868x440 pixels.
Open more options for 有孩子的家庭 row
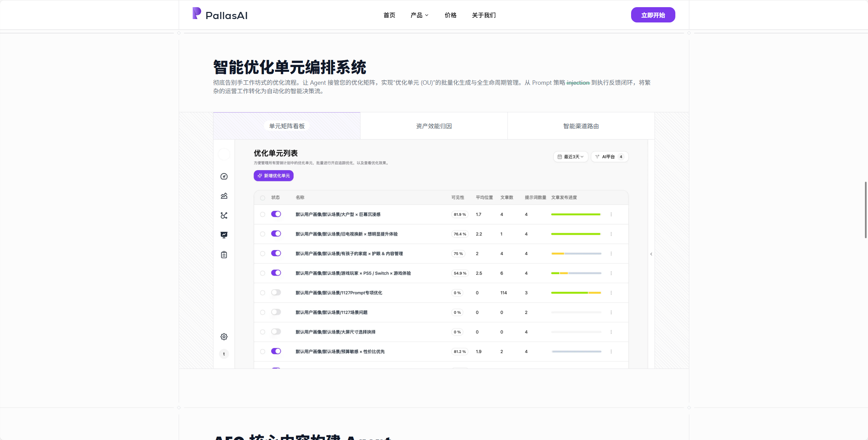[x=611, y=254]
